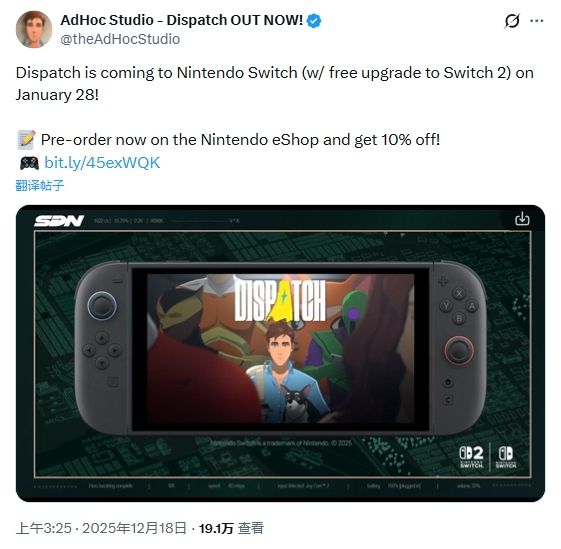Click the 2025年12月18日 post date
Image resolution: width=561 pixels, height=549 pixels.
point(135,529)
